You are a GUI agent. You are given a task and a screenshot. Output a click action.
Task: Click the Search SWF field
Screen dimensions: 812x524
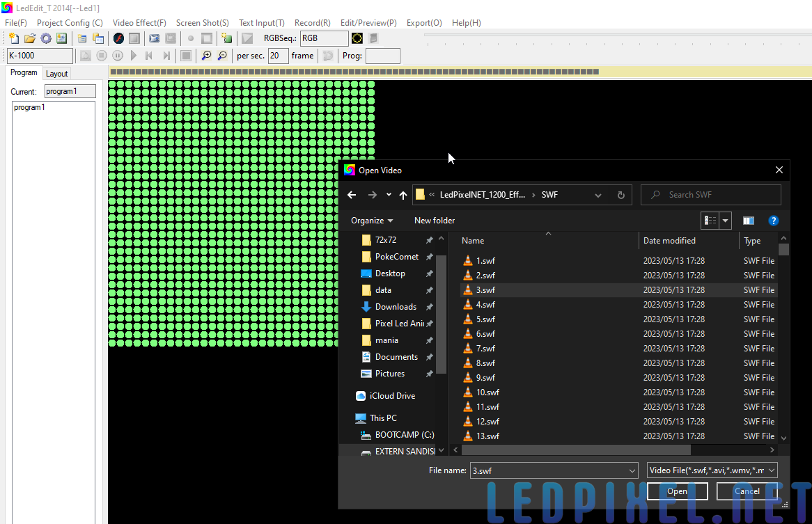point(711,195)
